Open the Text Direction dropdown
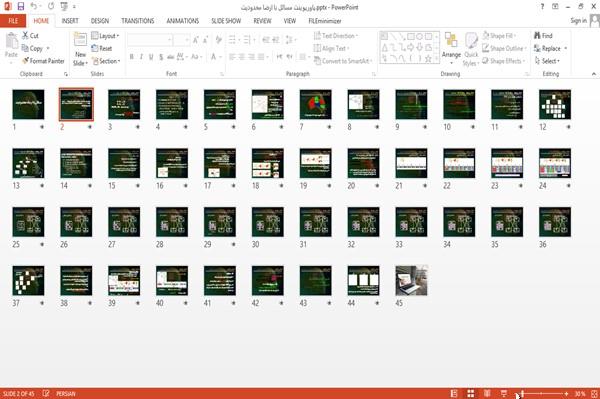 click(x=336, y=36)
